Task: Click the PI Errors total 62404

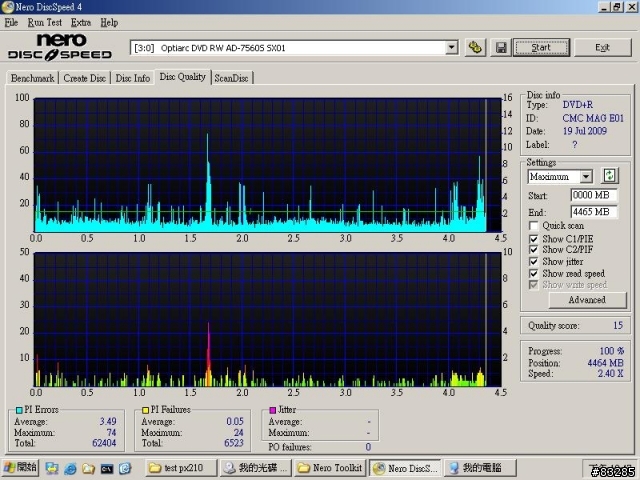Action: click(x=104, y=443)
